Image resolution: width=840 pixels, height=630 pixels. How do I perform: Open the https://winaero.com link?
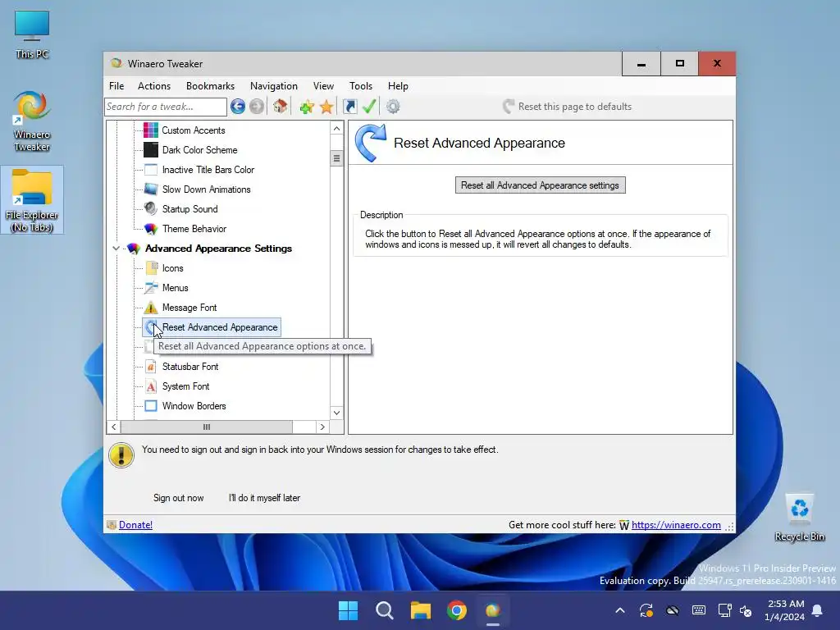(x=676, y=525)
